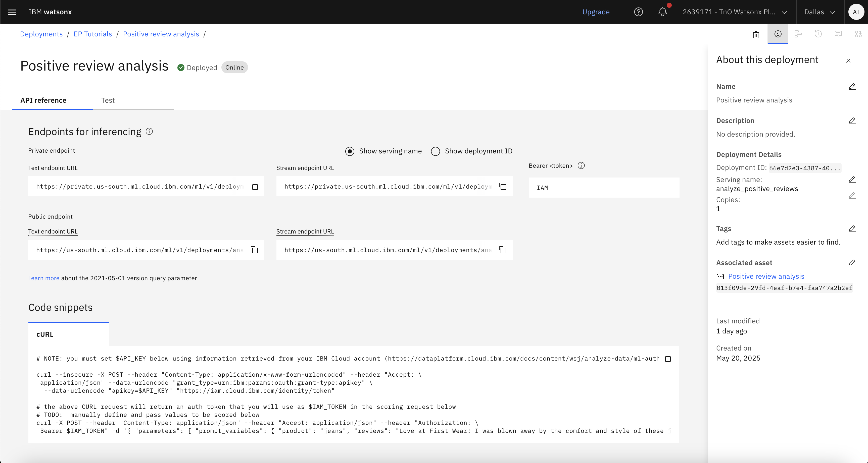
Task: Click the IBM watsonx logo text
Action: 50,12
